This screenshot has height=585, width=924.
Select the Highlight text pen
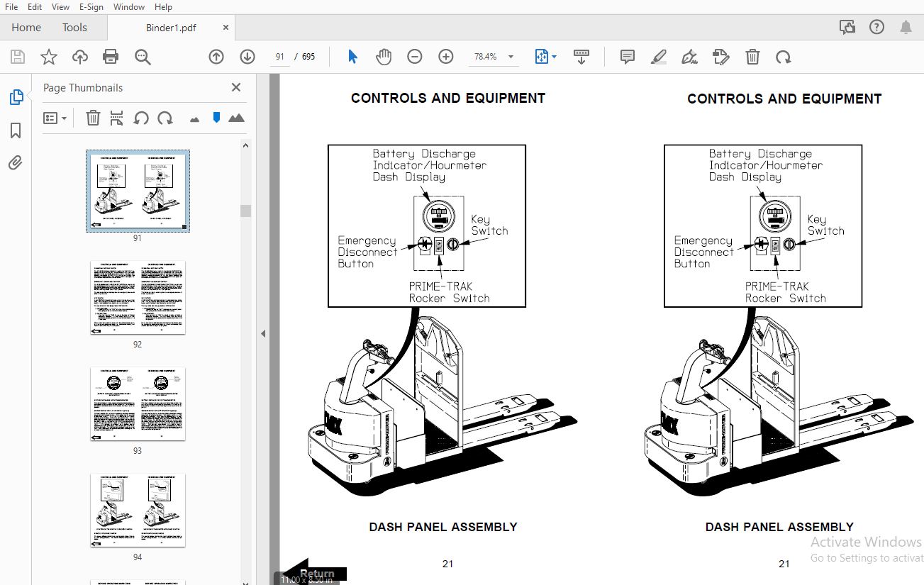click(x=659, y=57)
